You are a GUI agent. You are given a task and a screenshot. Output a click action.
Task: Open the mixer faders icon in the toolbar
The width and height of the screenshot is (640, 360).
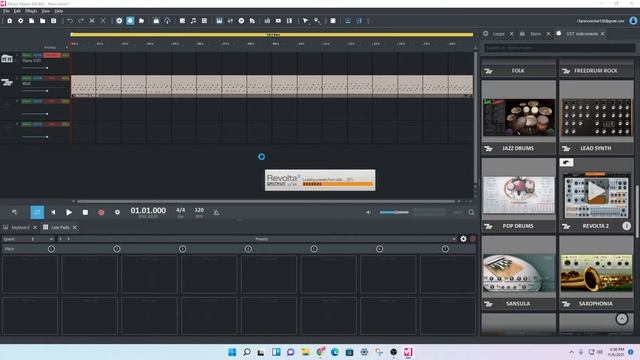(230, 21)
